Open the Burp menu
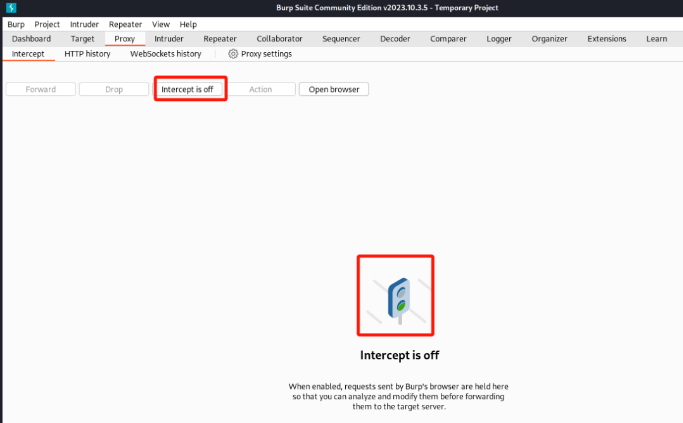This screenshot has width=683, height=423. (16, 24)
